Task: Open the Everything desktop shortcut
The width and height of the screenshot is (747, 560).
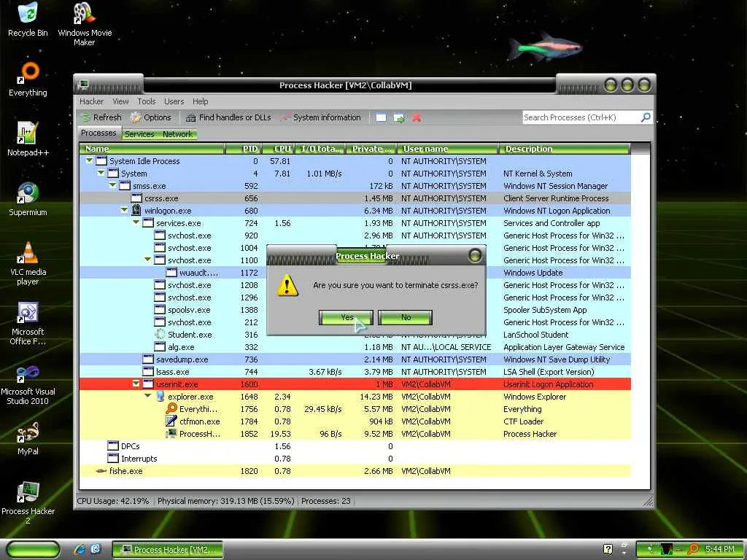Action: coord(28,79)
